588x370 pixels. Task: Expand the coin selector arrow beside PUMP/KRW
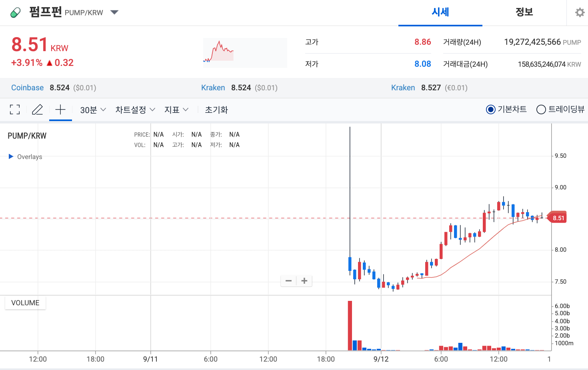coord(114,12)
